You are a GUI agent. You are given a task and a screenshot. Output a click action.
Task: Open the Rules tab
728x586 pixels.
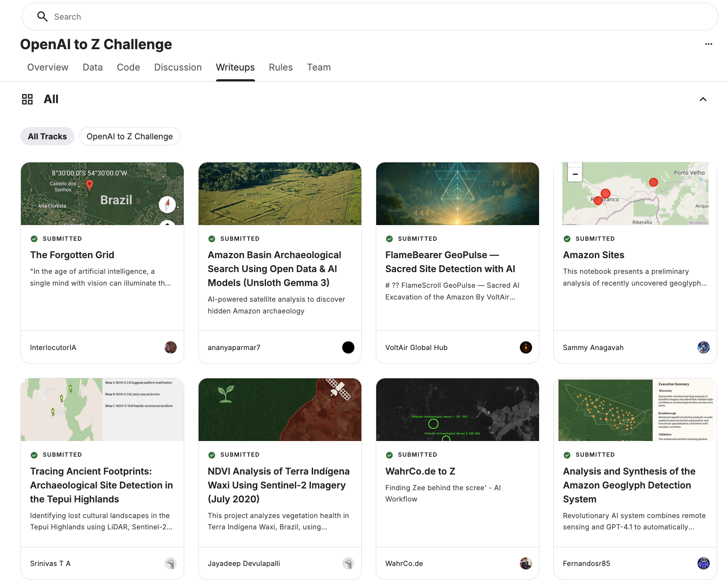tap(281, 67)
